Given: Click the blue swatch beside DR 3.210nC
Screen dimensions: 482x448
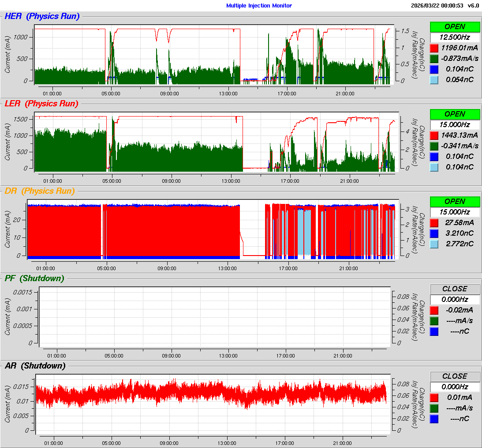Looking at the screenshot, I should [x=434, y=233].
